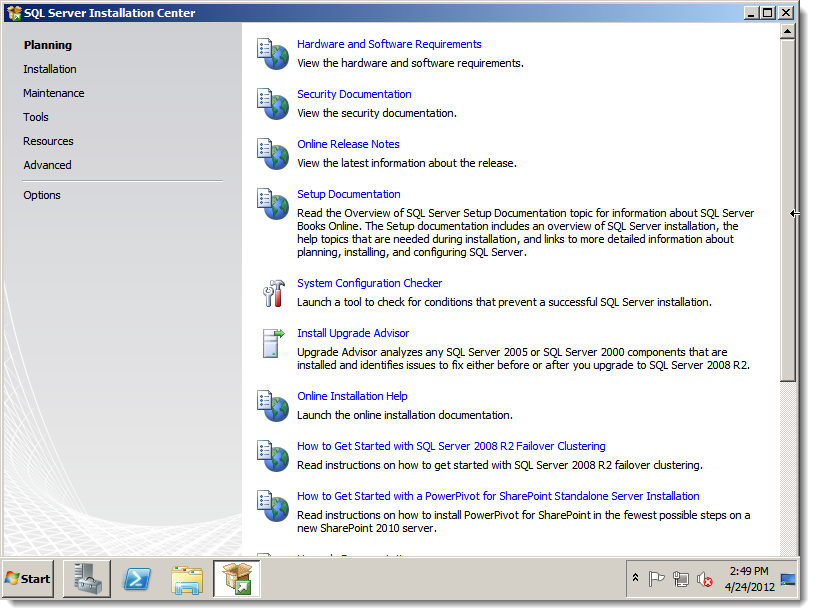Image resolution: width=815 pixels, height=615 pixels.
Task: Launch the System Configuration Checker link
Action: point(370,283)
